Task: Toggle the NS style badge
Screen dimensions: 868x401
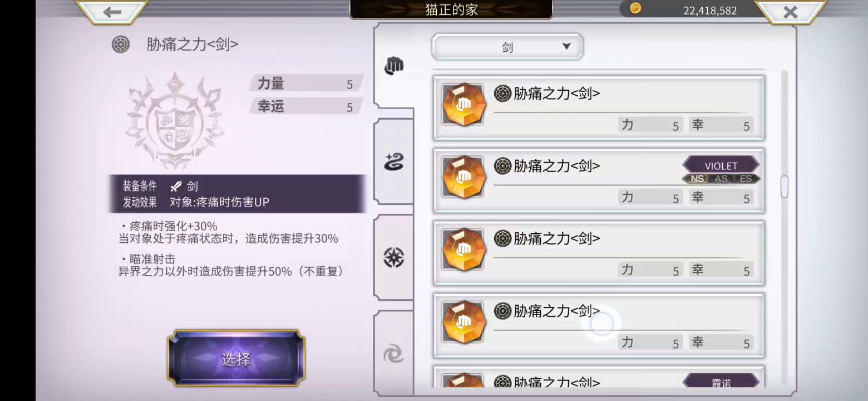Action: click(x=697, y=179)
